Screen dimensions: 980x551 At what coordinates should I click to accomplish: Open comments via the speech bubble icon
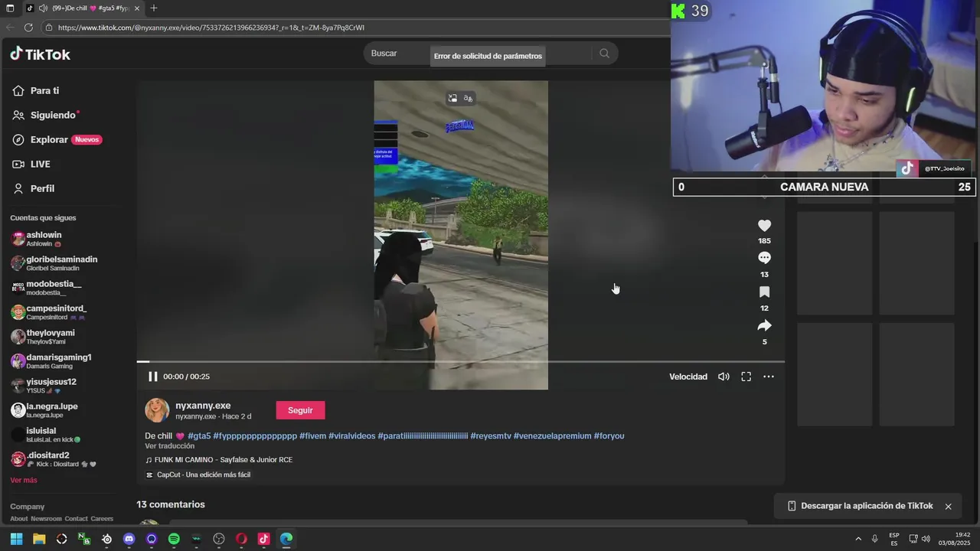764,258
